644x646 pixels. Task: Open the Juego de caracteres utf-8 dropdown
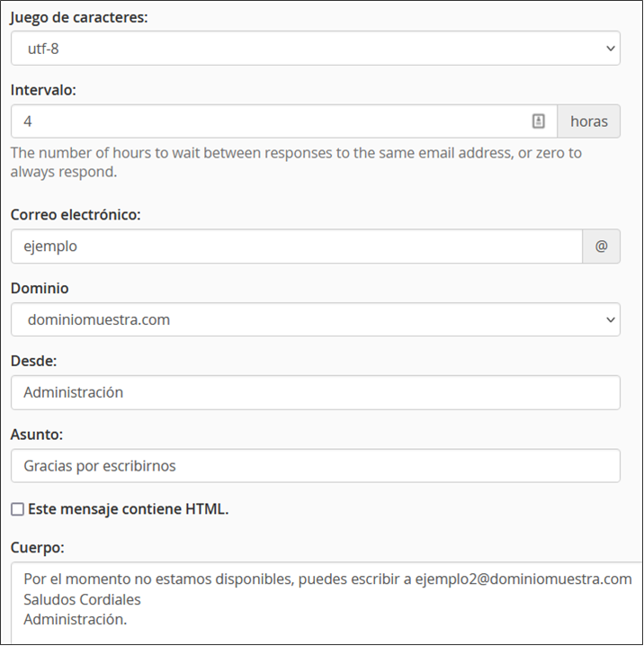316,49
